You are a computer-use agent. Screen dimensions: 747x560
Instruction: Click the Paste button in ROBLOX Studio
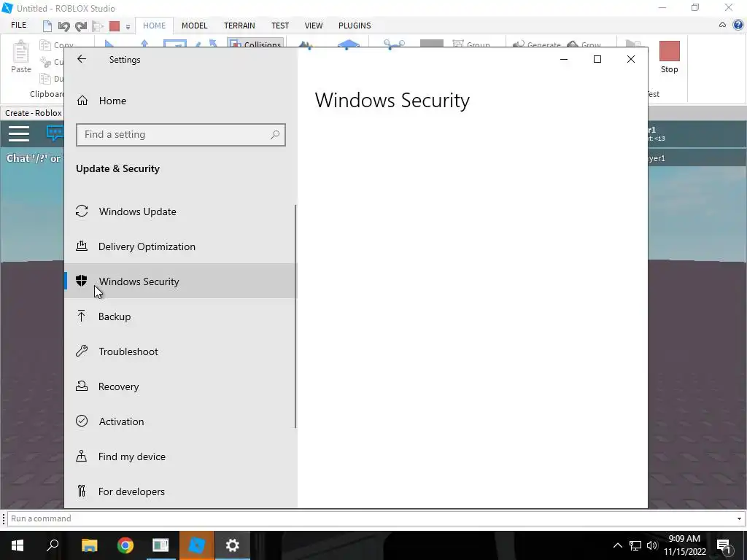point(21,57)
